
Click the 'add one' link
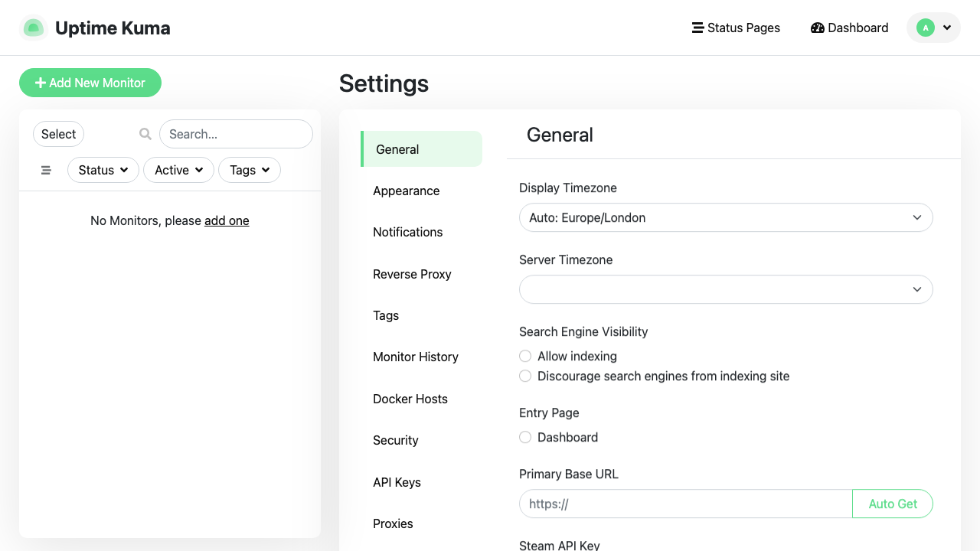click(x=227, y=220)
